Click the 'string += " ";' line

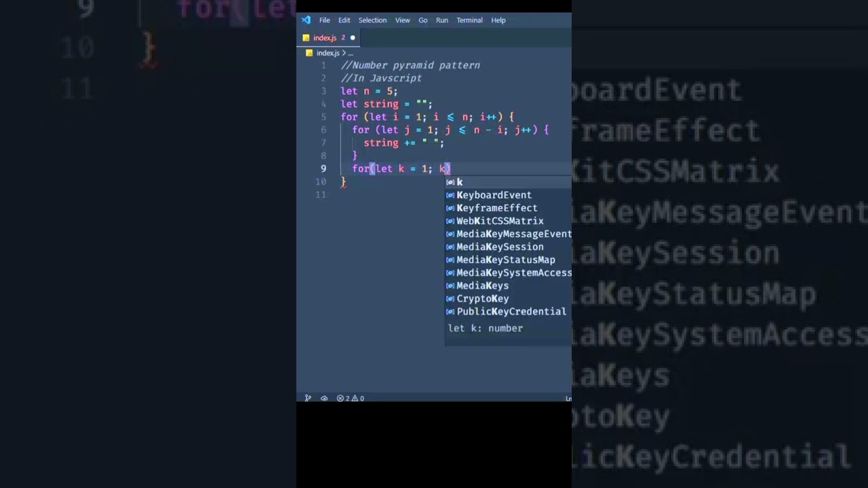tap(404, 143)
